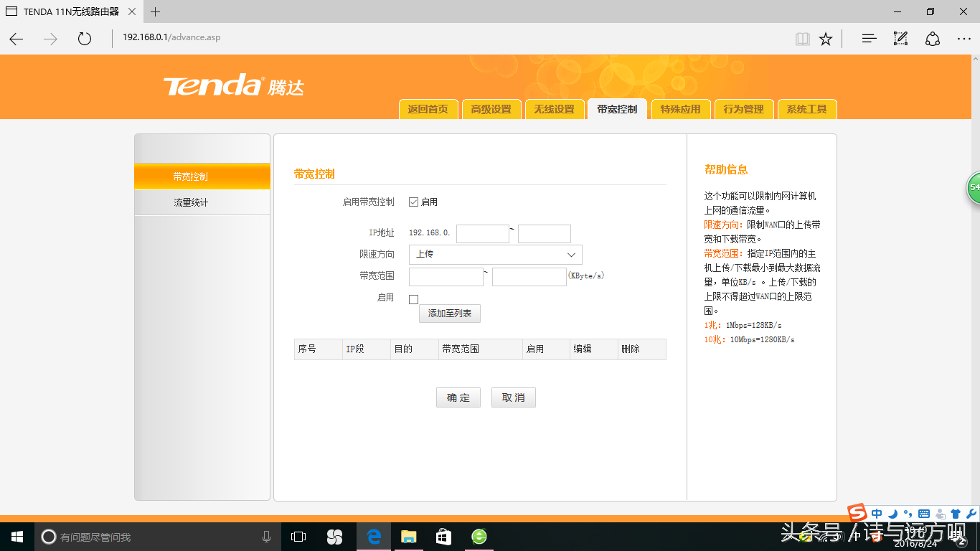Toggle Chinese mode 中 on IME bar
This screenshot has height=551, width=980.
click(x=877, y=514)
